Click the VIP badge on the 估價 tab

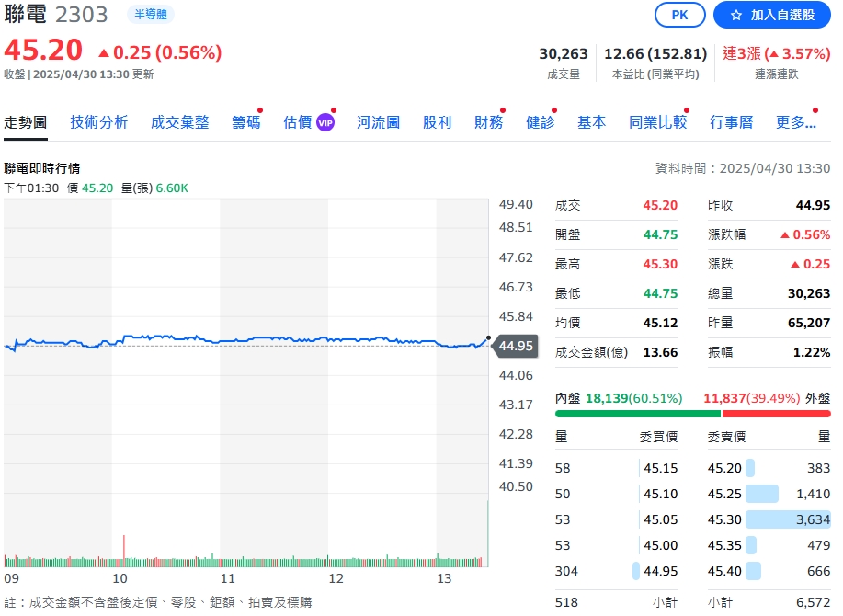pyautogui.click(x=327, y=120)
